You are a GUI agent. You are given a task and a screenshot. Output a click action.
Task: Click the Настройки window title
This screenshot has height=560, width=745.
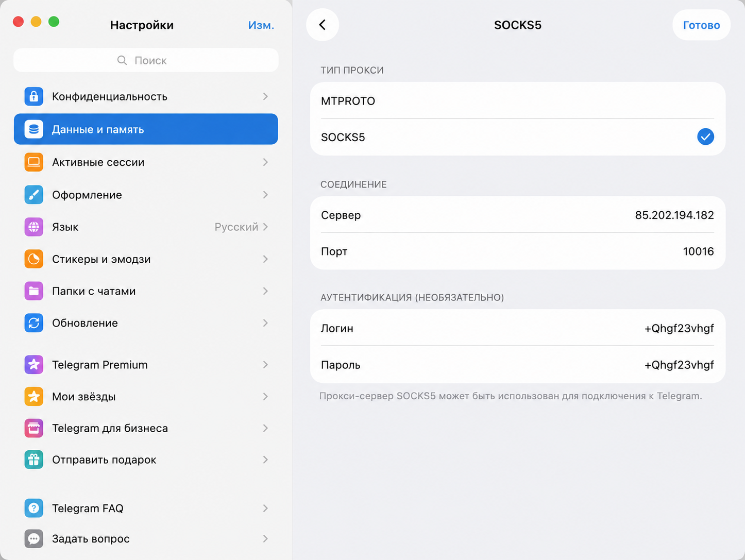point(142,25)
